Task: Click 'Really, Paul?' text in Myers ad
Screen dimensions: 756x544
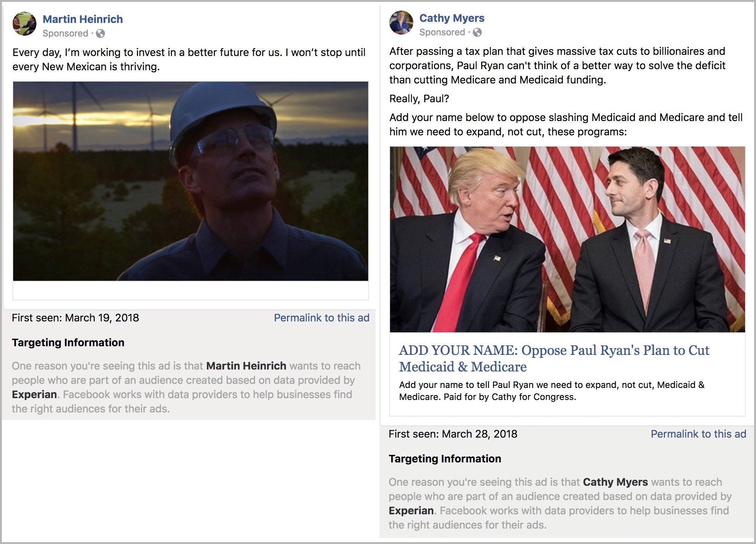Action: pos(419,98)
